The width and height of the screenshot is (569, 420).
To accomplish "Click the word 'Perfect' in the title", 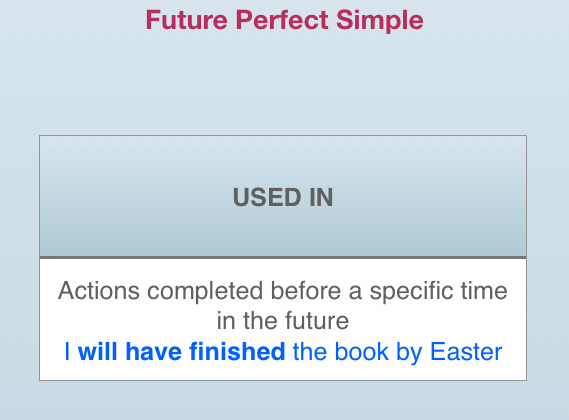I will pos(282,20).
